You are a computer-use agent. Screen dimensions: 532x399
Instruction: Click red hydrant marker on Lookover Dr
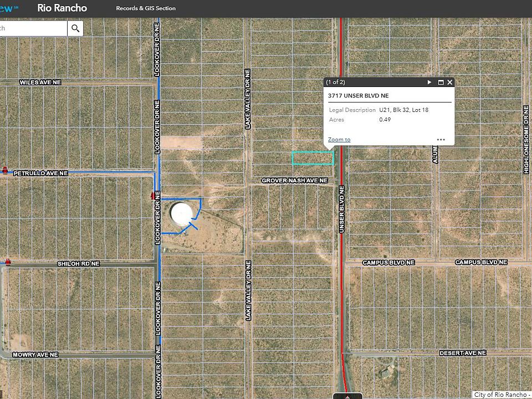(x=153, y=196)
